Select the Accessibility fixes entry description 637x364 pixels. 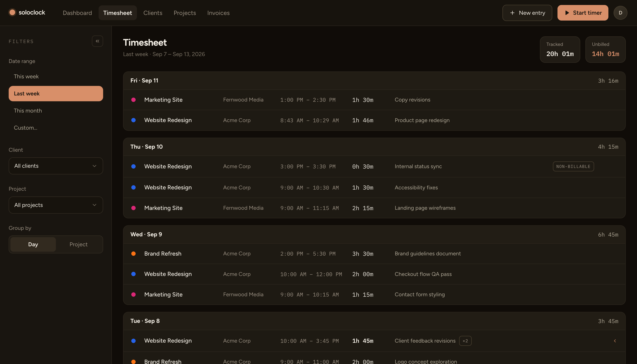point(416,187)
